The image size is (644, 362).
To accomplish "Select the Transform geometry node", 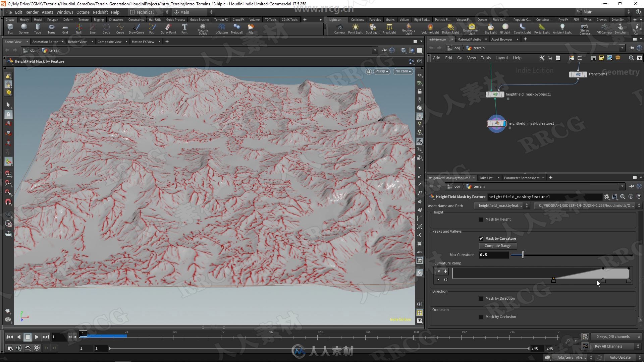I will 578,73.
